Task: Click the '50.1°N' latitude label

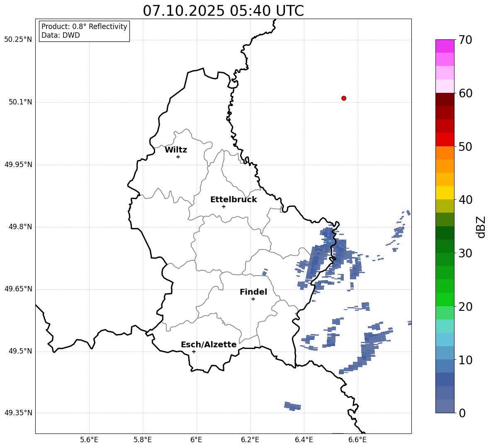Action: pos(20,102)
